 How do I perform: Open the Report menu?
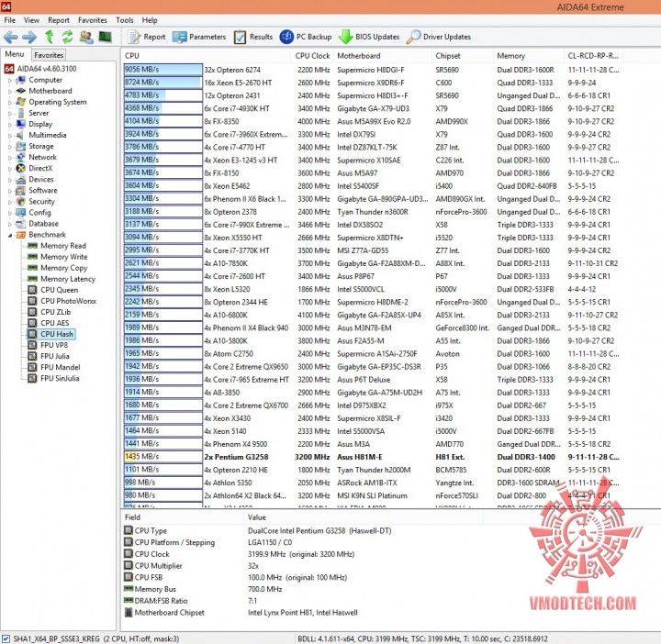pyautogui.click(x=59, y=20)
